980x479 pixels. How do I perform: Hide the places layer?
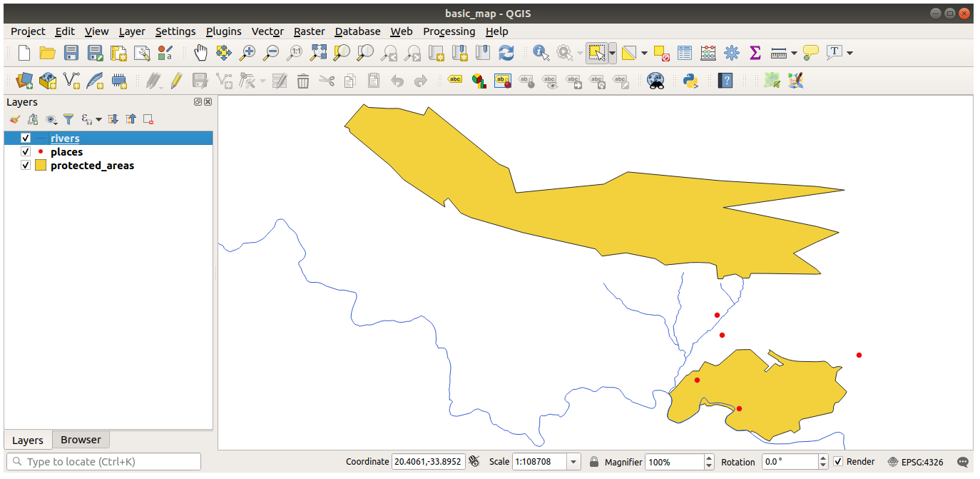[26, 151]
